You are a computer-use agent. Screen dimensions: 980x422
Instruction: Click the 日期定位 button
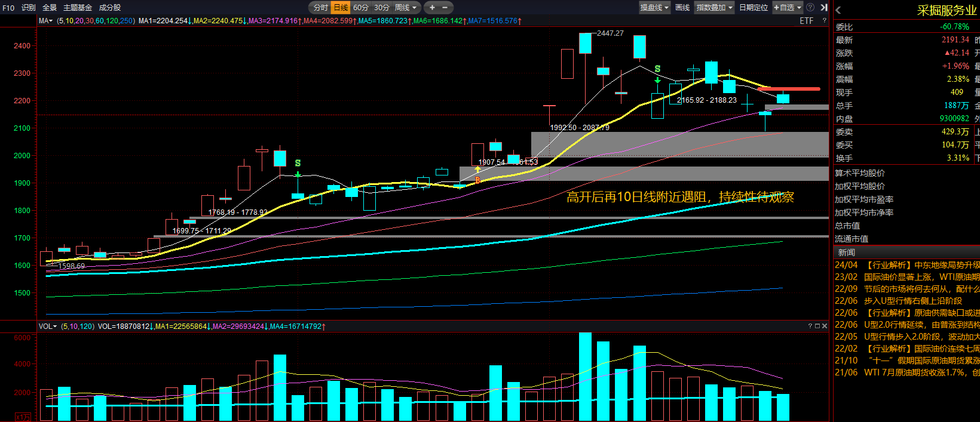753,8
